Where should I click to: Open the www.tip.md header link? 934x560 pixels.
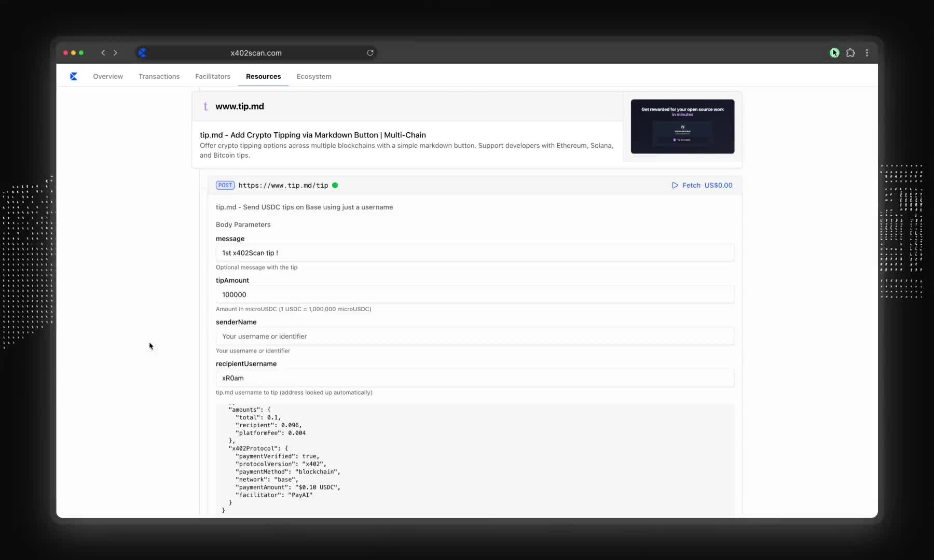pos(240,106)
